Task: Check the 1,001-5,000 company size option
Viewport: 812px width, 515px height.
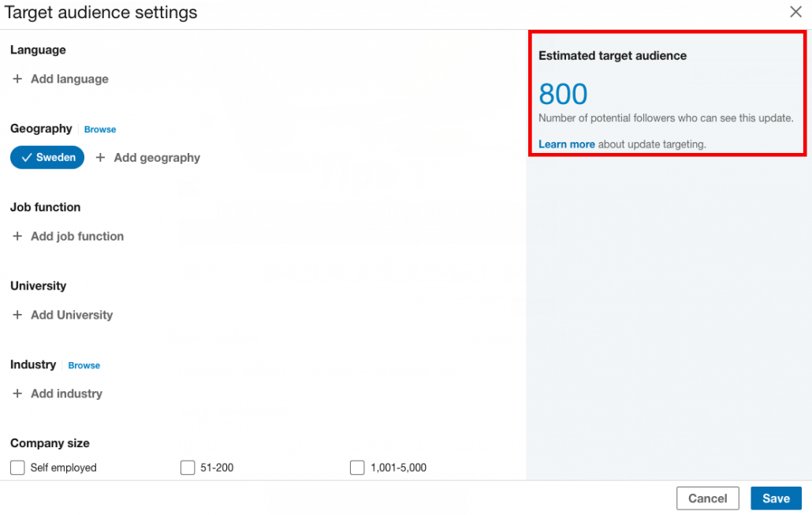Action: pos(357,468)
